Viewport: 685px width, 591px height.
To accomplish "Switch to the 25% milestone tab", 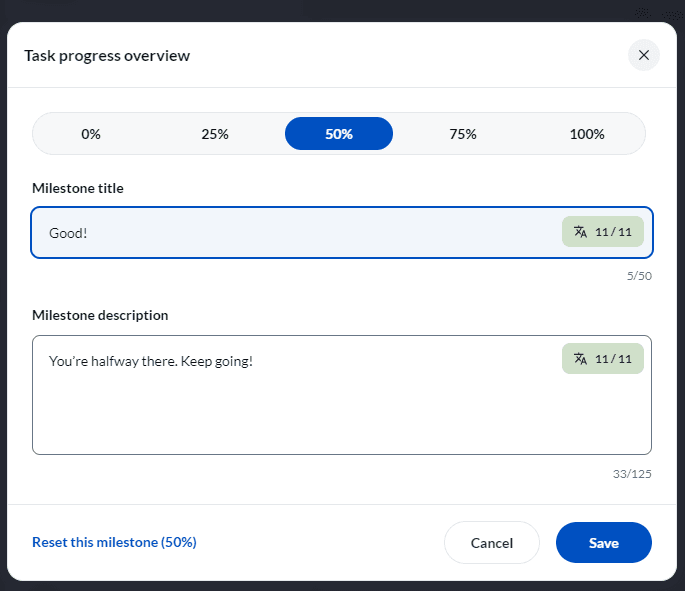I will pos(214,134).
